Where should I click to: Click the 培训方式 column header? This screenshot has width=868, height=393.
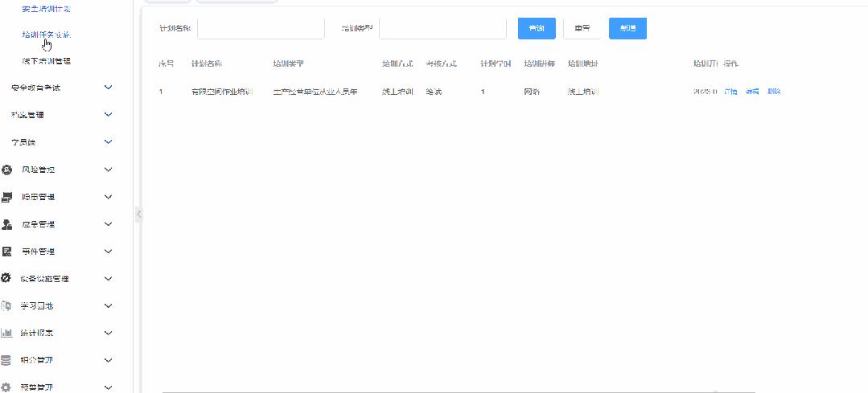click(x=397, y=63)
